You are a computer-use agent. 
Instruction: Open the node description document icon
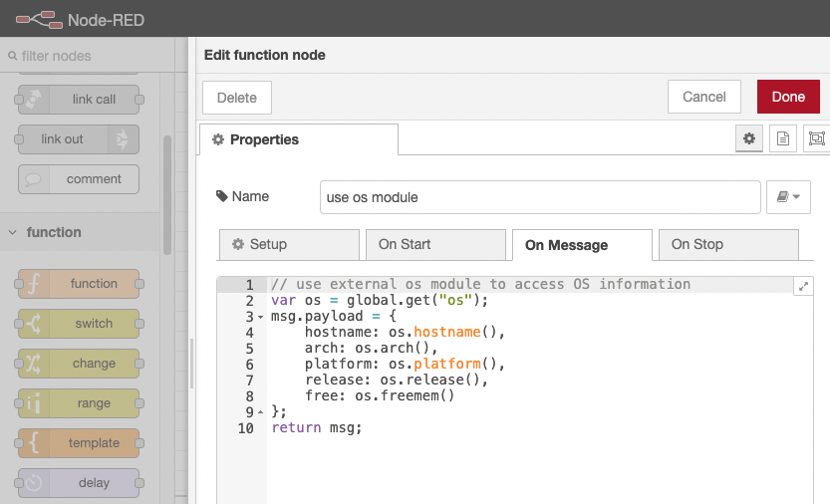pyautogui.click(x=783, y=139)
